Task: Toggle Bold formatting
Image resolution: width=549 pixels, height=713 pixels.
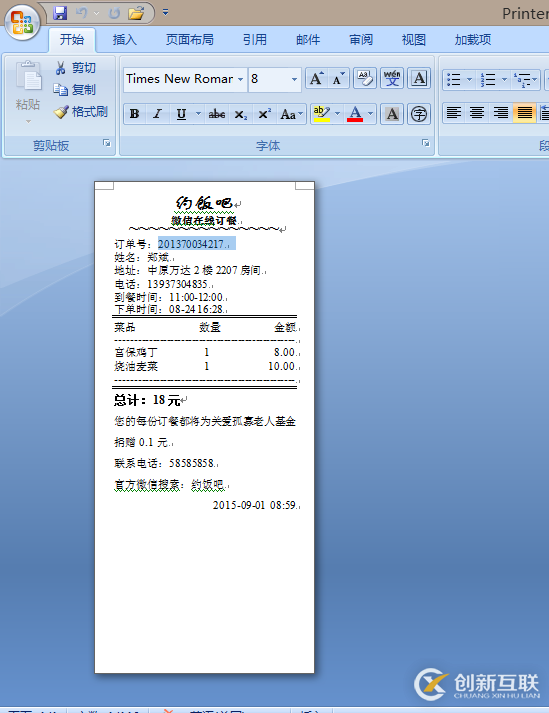Action: click(x=135, y=114)
